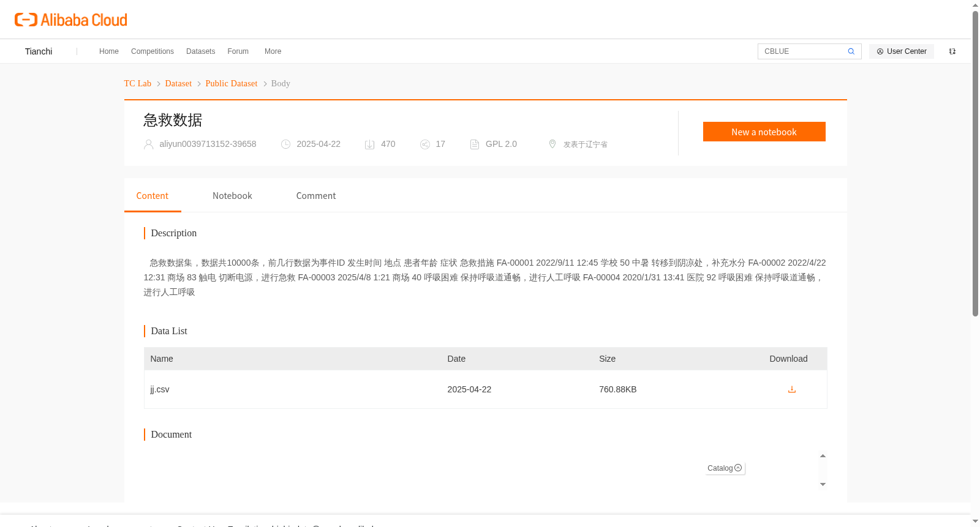The width and height of the screenshot is (980, 527).
Task: Click the jj.csv file name
Action: coord(160,389)
